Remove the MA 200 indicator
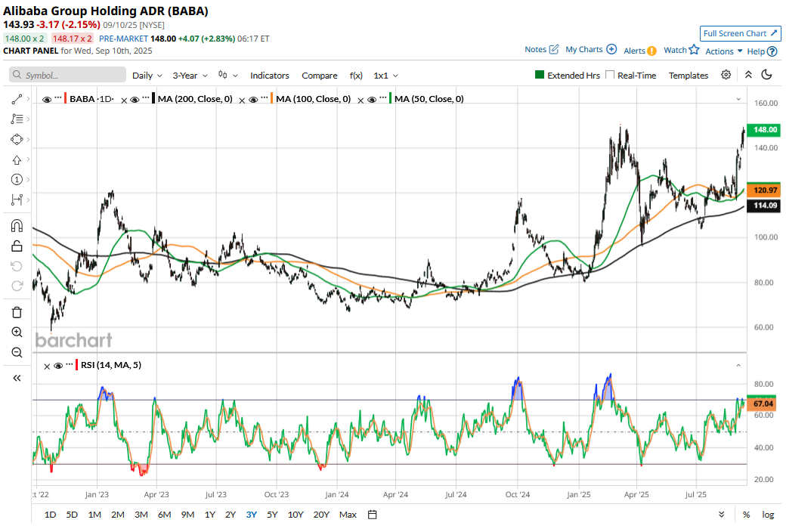This screenshot has height=532, width=786. [124, 101]
